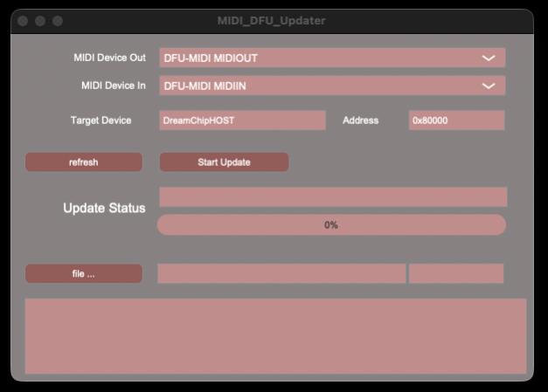Minimize the MIDI_DFU_Updater window
The height and width of the screenshot is (392, 548).
click(x=40, y=20)
